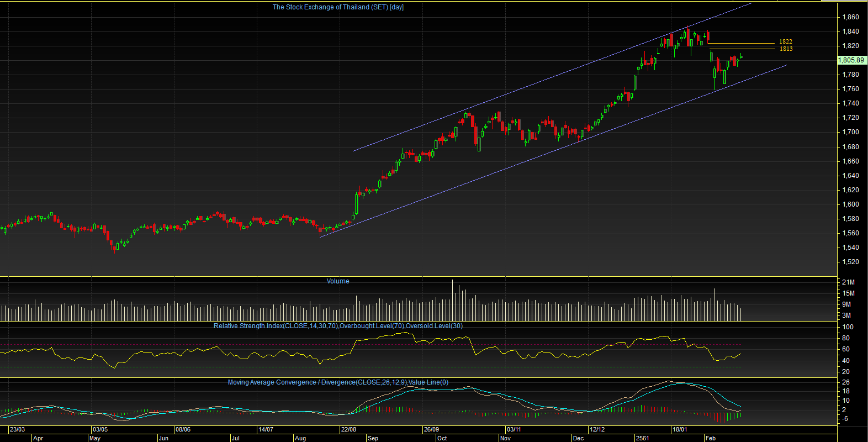Click the Dec month label
Screen dimensions: 868x442
tap(578, 438)
